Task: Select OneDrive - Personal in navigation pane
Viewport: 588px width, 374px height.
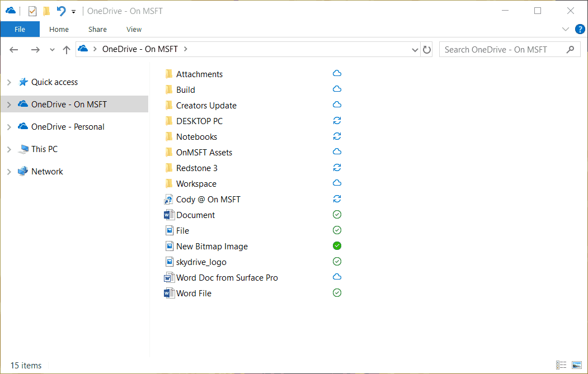Action: (68, 127)
